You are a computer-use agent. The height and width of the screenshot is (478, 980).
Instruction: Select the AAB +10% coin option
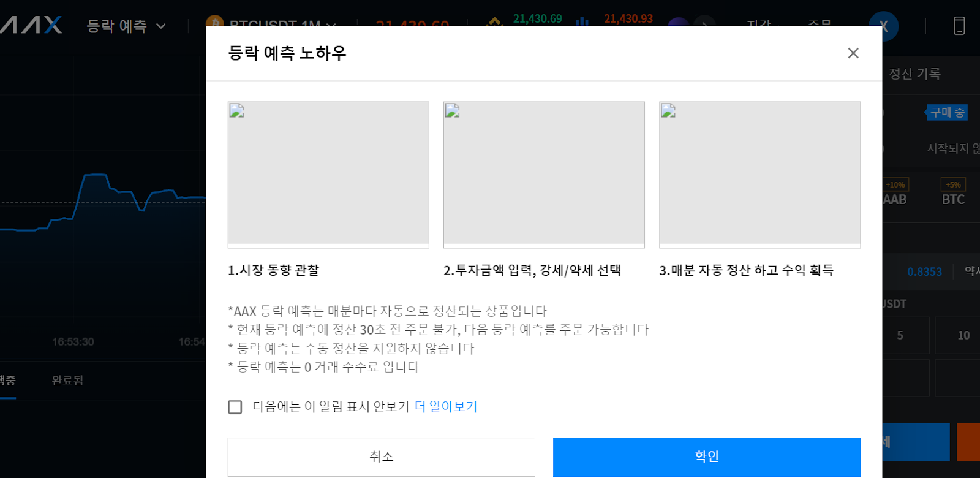895,192
